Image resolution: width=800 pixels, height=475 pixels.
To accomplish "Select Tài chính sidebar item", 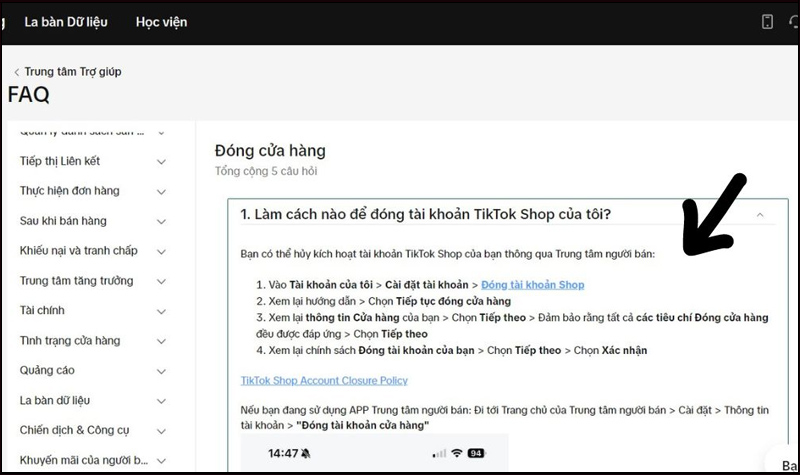I will [x=42, y=310].
